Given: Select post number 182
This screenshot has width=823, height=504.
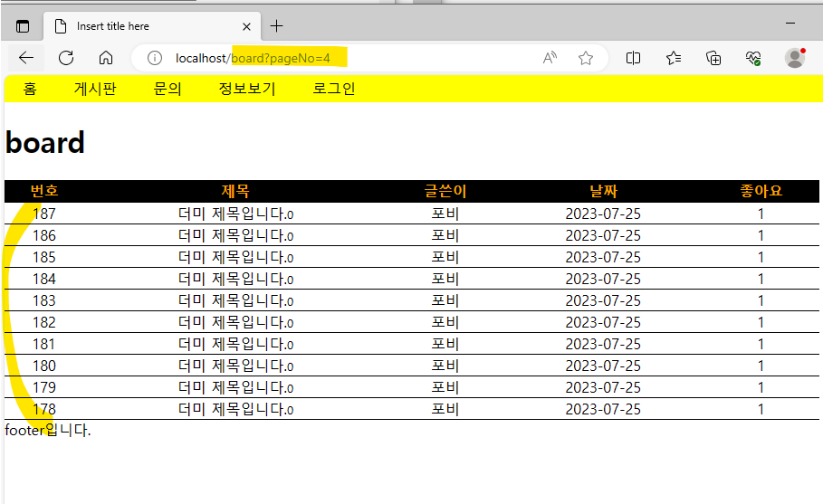Looking at the screenshot, I should [x=44, y=322].
